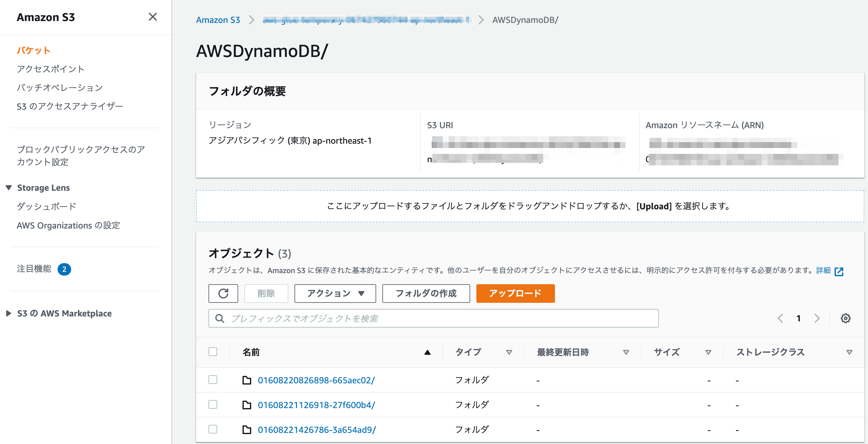Click the search magnifier icon
This screenshot has height=444, width=868.
(220, 318)
